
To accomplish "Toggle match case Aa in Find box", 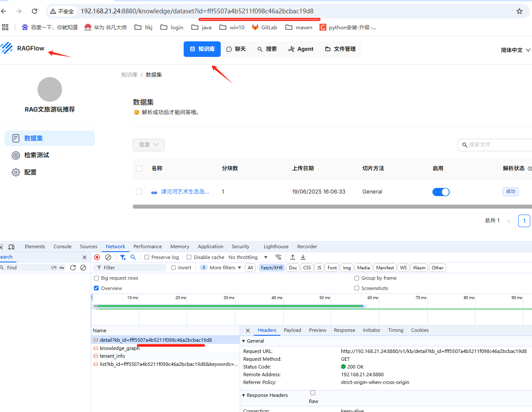I will (62, 268).
